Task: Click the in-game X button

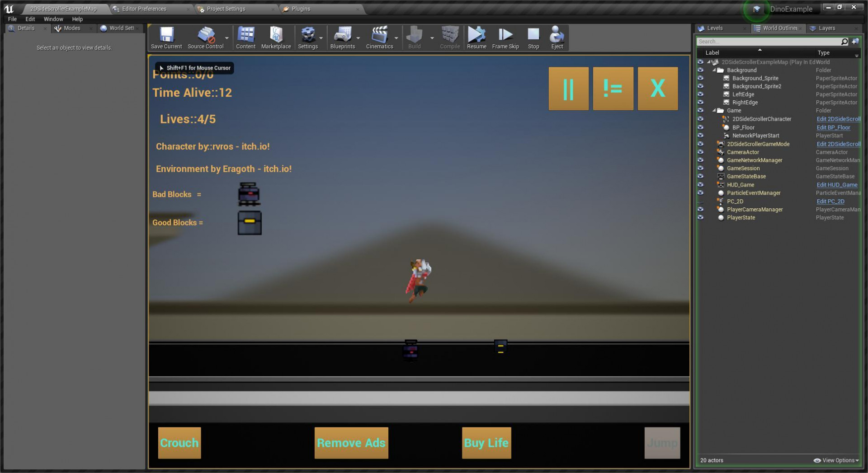Action: tap(658, 89)
